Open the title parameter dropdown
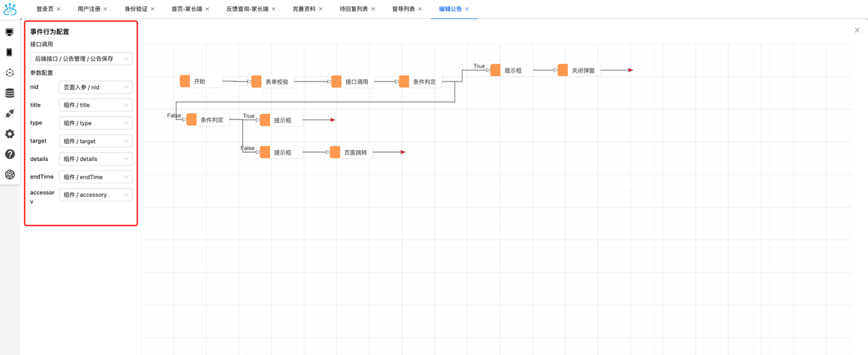This screenshot has width=868, height=355. [96, 105]
